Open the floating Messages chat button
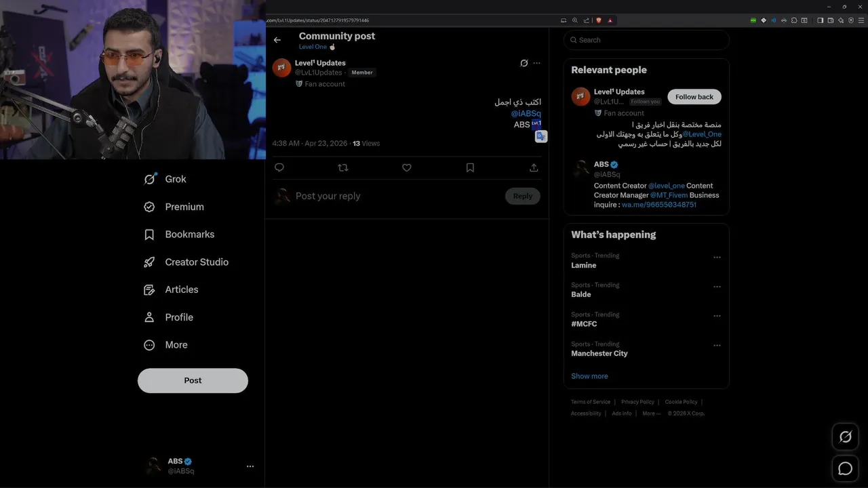This screenshot has height=488, width=868. (x=846, y=468)
